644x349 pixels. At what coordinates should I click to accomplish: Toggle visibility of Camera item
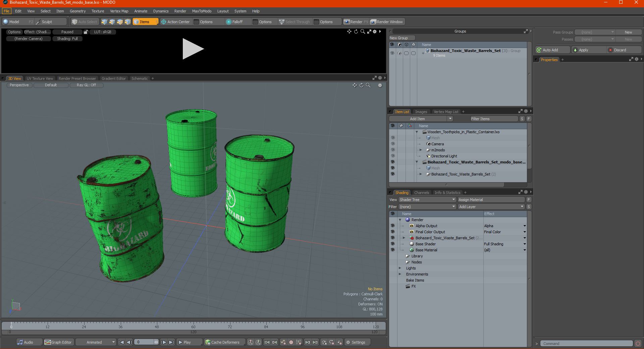point(392,144)
